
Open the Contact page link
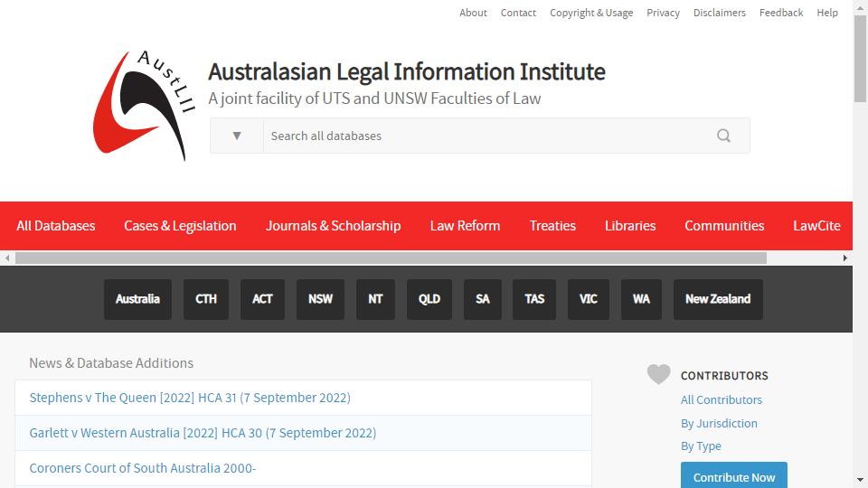click(518, 13)
